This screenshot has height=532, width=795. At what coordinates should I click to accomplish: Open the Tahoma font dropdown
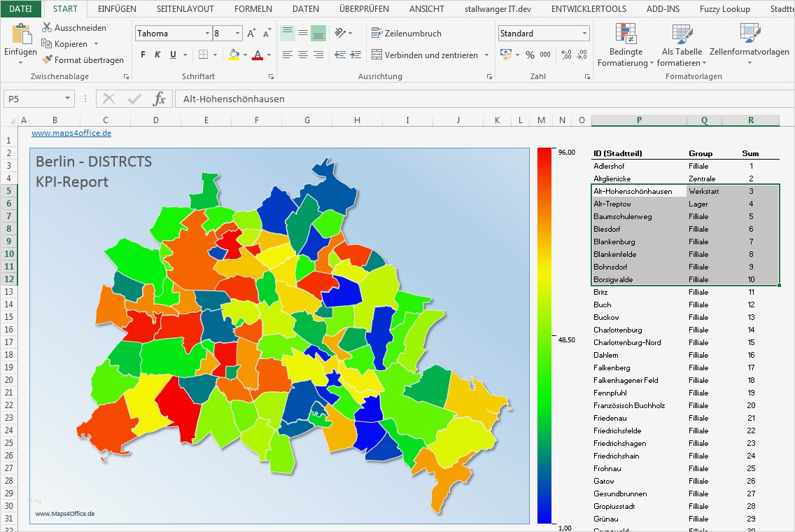click(x=206, y=33)
